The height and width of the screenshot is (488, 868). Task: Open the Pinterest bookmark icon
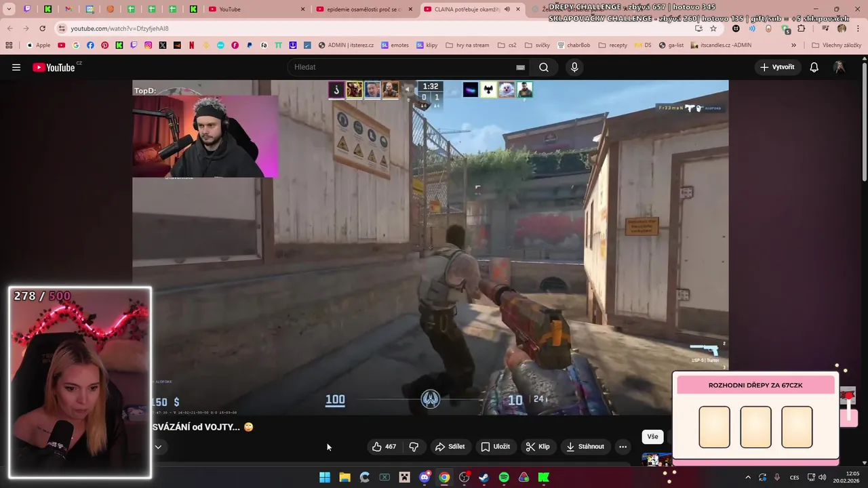click(104, 45)
